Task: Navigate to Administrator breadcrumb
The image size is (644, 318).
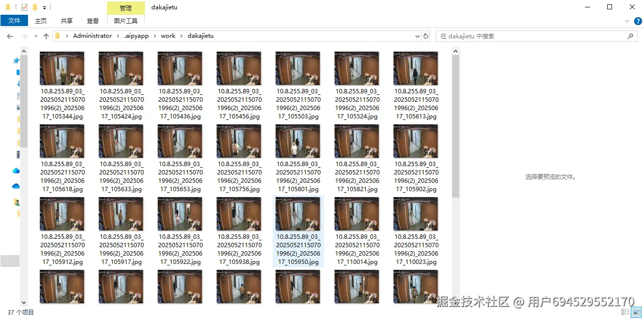Action: coord(92,36)
